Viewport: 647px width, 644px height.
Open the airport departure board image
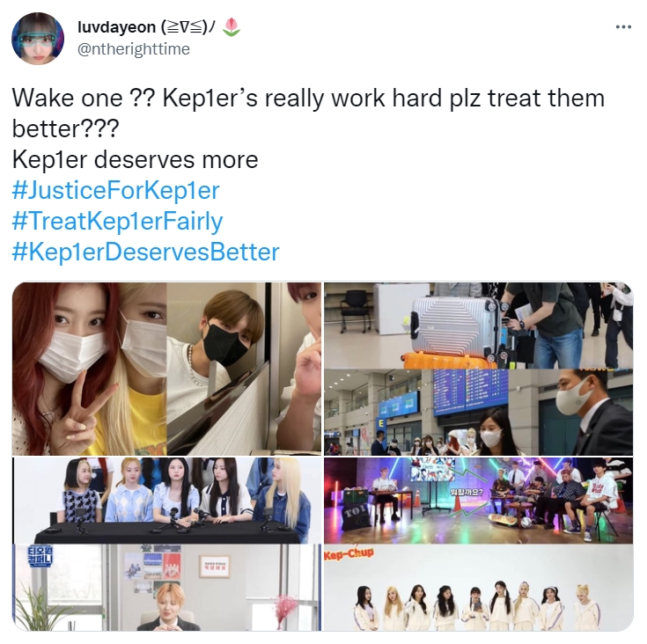(x=478, y=413)
